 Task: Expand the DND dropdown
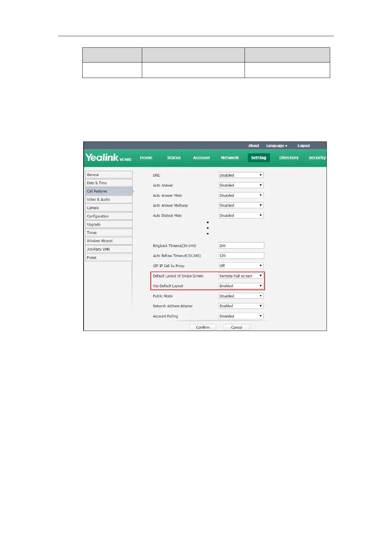point(241,175)
